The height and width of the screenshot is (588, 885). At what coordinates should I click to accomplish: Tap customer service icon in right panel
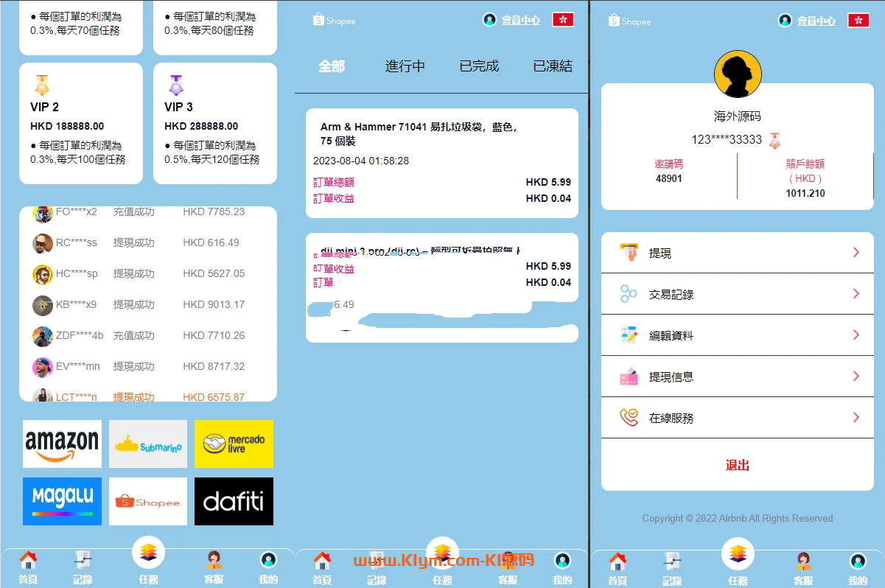click(x=803, y=561)
